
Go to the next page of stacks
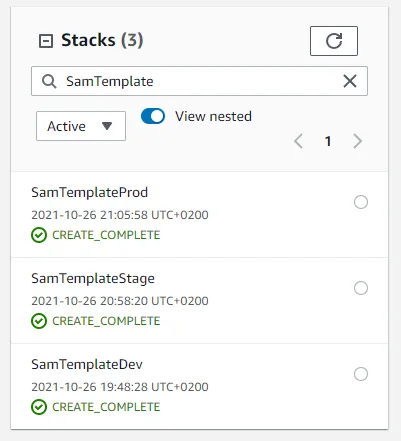point(357,141)
